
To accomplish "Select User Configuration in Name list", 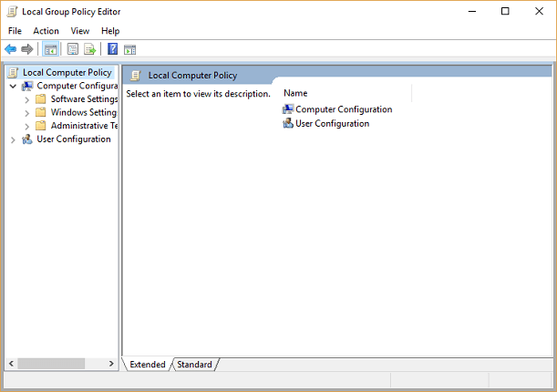I will click(x=333, y=124).
